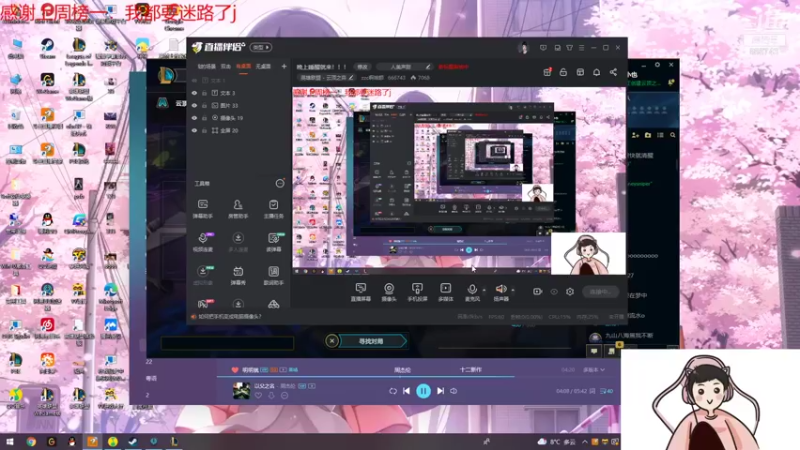
Task: Toggle the lock on the 摄像头 19 layer
Action: pos(204,118)
